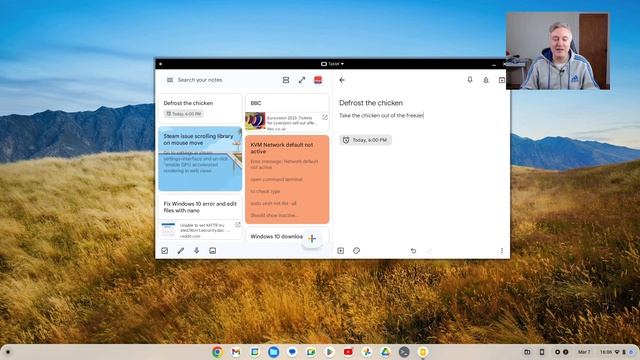The height and width of the screenshot is (360, 640).
Task: Open the reminder bell icon for the note
Action: point(486,80)
